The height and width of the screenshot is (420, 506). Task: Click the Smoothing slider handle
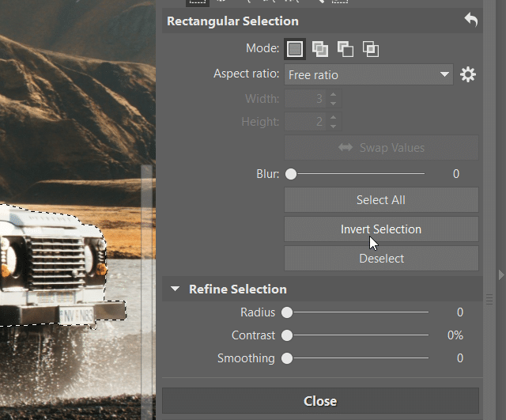(287, 358)
